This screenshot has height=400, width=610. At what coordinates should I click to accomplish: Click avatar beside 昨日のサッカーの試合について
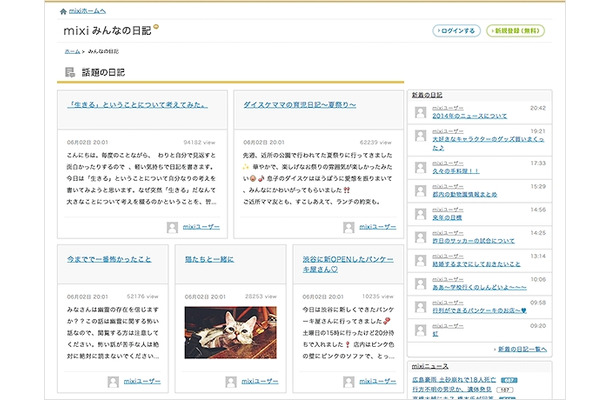click(x=421, y=237)
